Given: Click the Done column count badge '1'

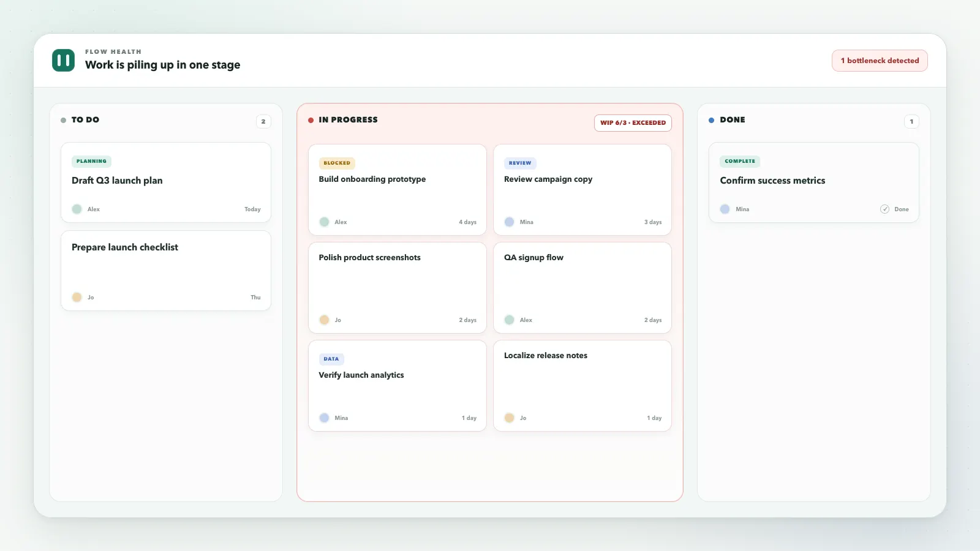Looking at the screenshot, I should pyautogui.click(x=911, y=122).
